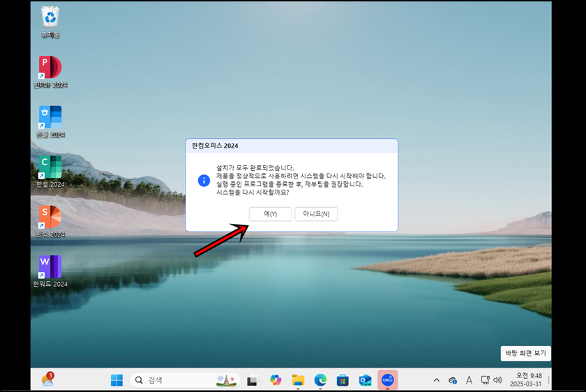The image size is (586, 392).
Task: Launch Copilot from the taskbar
Action: [276, 380]
